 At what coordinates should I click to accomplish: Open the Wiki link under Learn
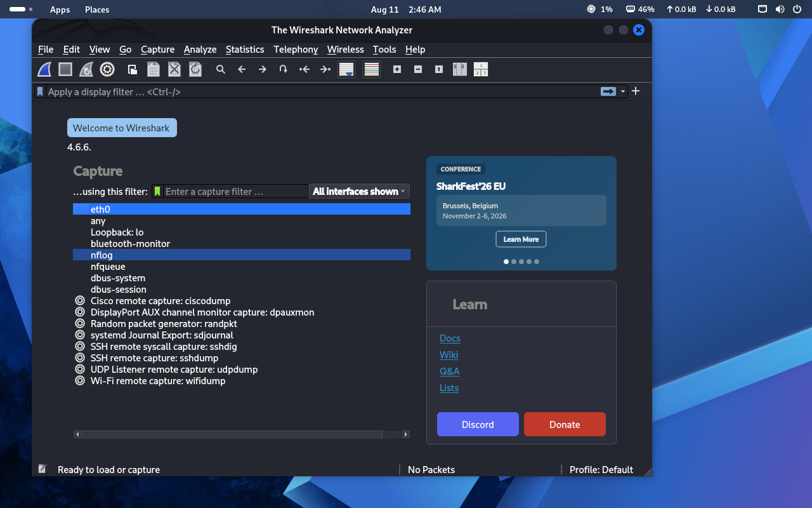[x=449, y=355]
